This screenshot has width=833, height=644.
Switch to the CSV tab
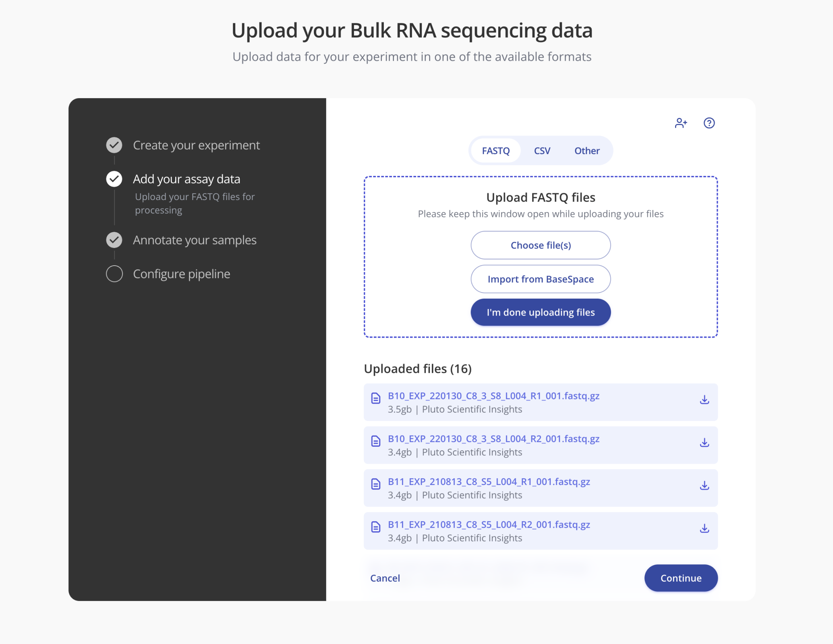[x=542, y=151]
